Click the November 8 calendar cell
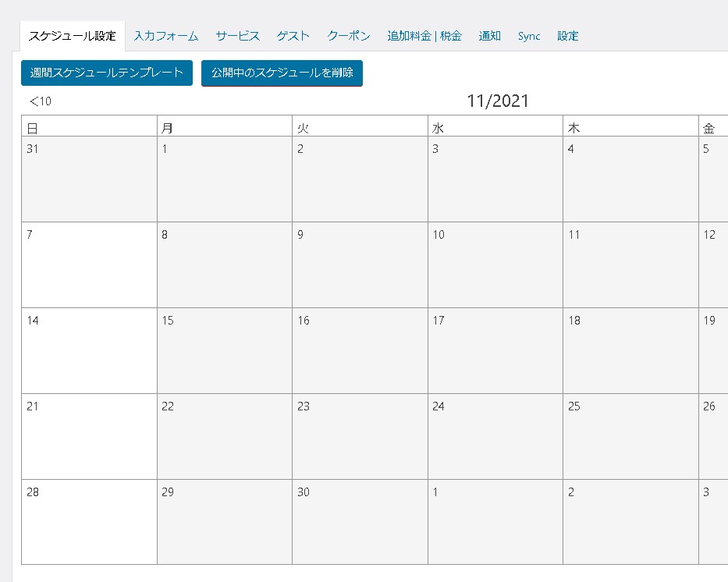The width and height of the screenshot is (728, 582). click(x=224, y=264)
